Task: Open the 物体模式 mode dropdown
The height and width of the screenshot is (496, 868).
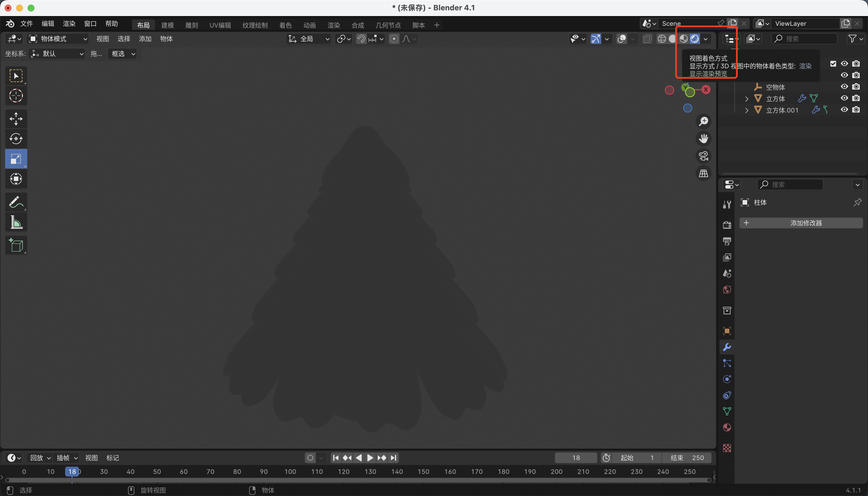Action: pos(58,39)
